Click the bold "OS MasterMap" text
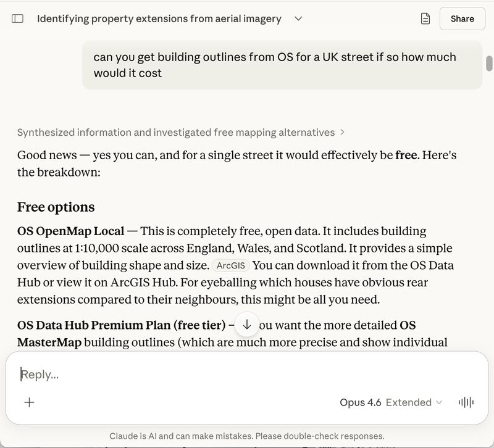494x448 pixels. point(49,342)
